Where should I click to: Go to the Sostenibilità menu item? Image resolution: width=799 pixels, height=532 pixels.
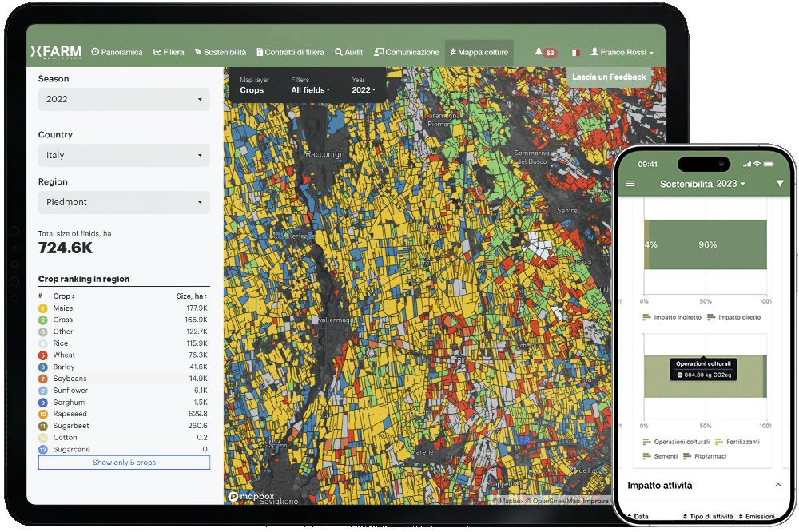tap(221, 52)
